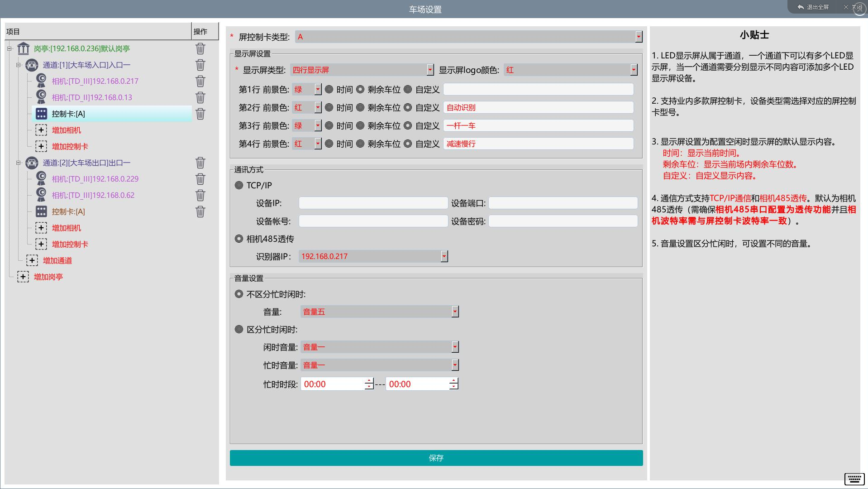Click 退出全屏 to exit fullscreen

point(813,7)
